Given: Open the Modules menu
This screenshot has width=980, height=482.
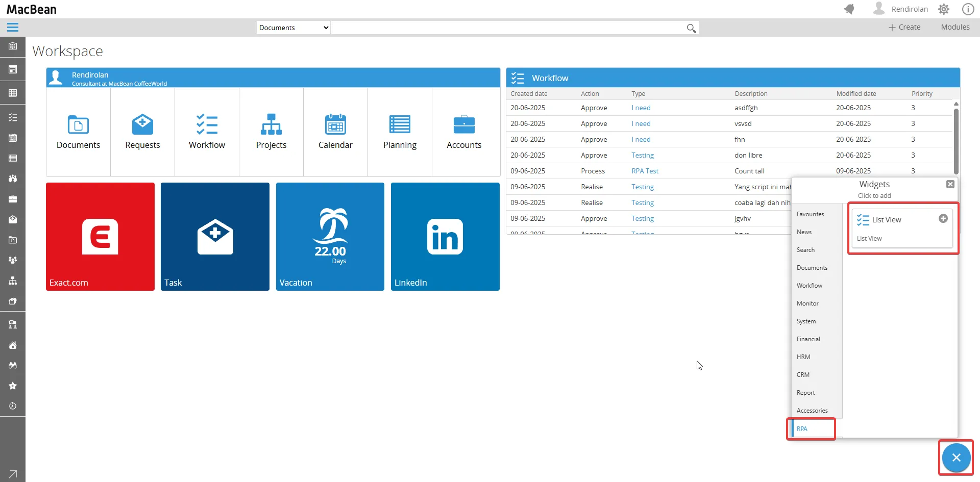Looking at the screenshot, I should click(955, 27).
